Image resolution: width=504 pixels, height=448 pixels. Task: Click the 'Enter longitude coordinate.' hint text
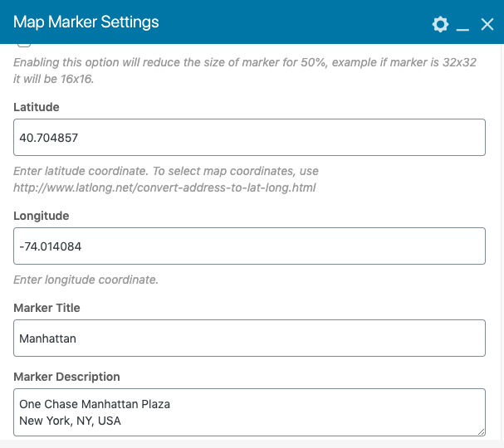(x=86, y=280)
